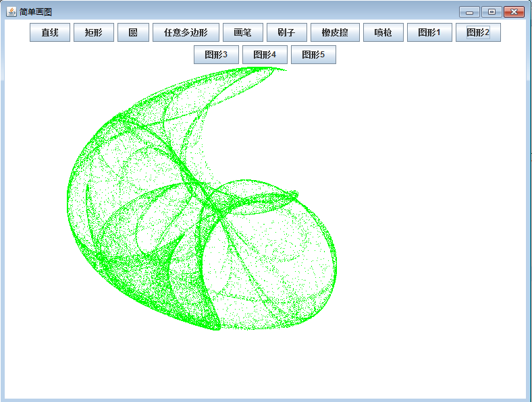The height and width of the screenshot is (402, 532).
Task: Click the 喷枪 spray gun button
Action: click(383, 32)
